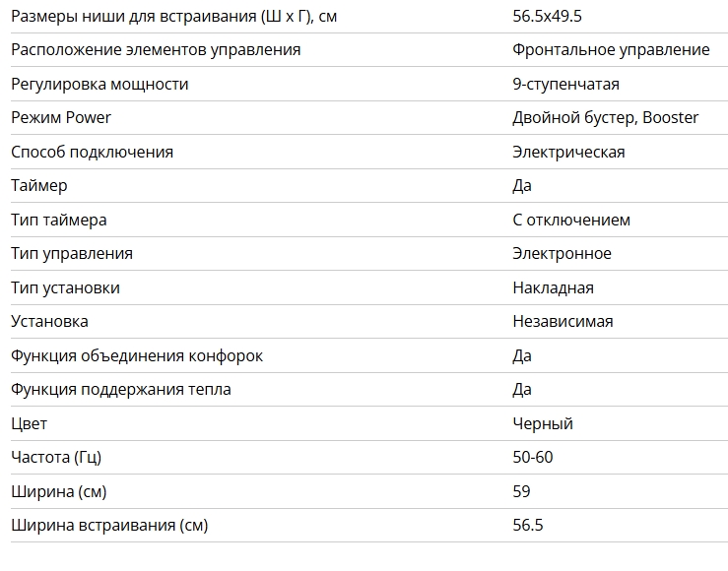Screen dimensions: 728x571
Task: Click the 'Тип установки' label
Action: 66,287
